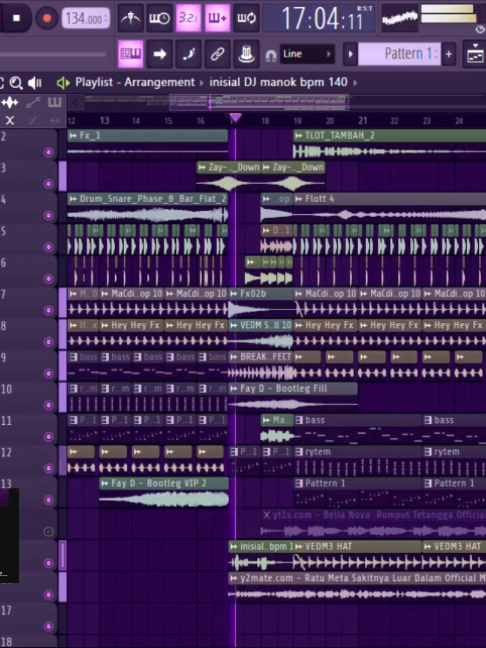Click the X icon above track list
This screenshot has width=486, height=648.
pos(10,120)
